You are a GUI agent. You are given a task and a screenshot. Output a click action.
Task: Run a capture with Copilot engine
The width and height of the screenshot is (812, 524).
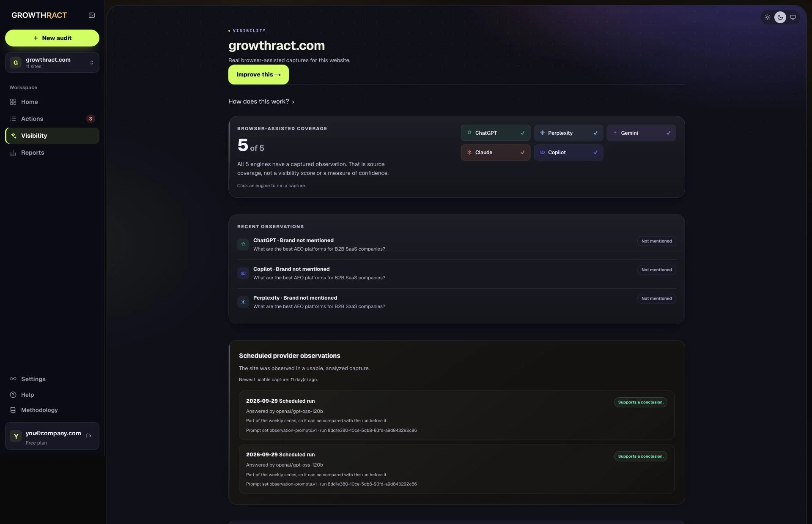click(568, 153)
